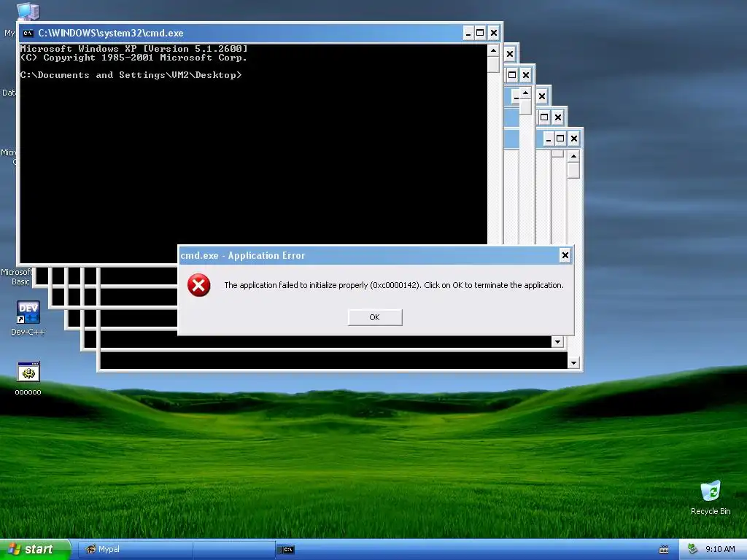Maximize the background window showing all three caption buttons

click(x=560, y=139)
